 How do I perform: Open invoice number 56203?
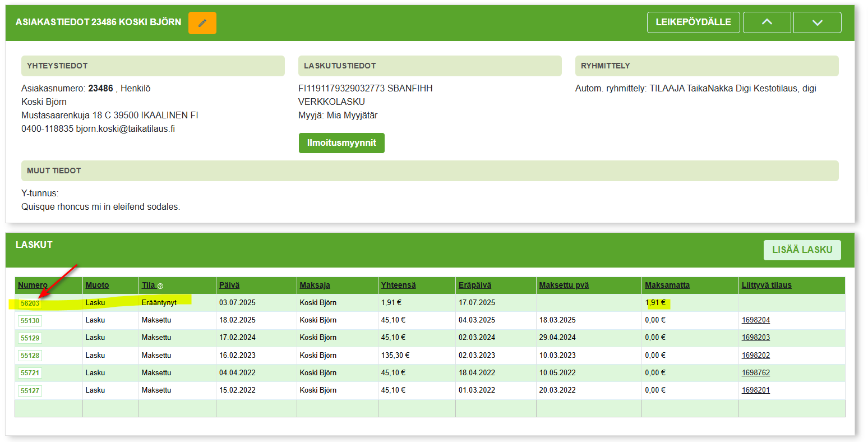coord(30,303)
